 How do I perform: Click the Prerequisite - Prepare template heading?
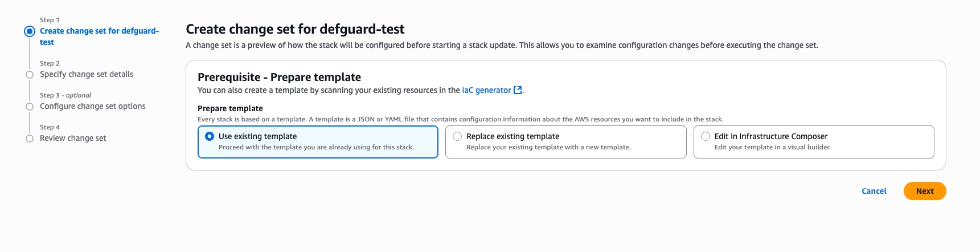pos(279,77)
